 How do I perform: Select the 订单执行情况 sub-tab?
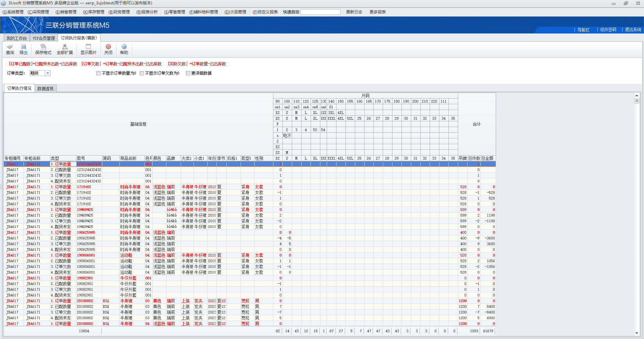19,88
